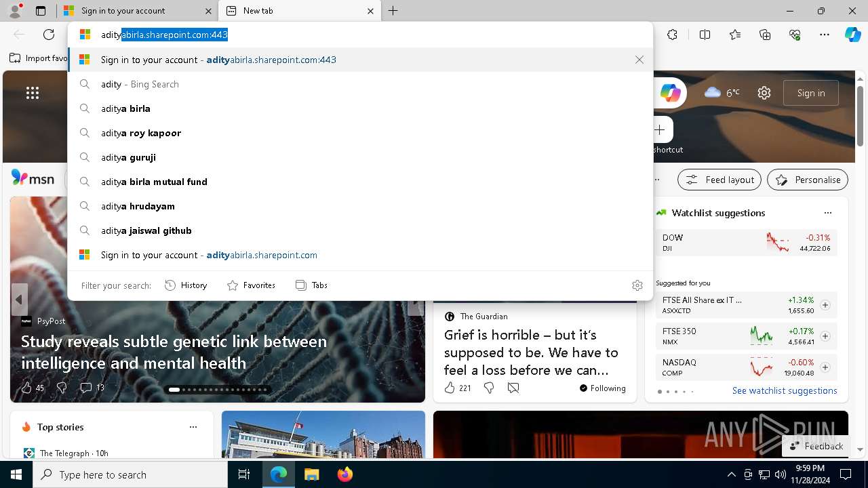Choose adity Bing Search suggestion
The image size is (868, 488).
(360, 84)
